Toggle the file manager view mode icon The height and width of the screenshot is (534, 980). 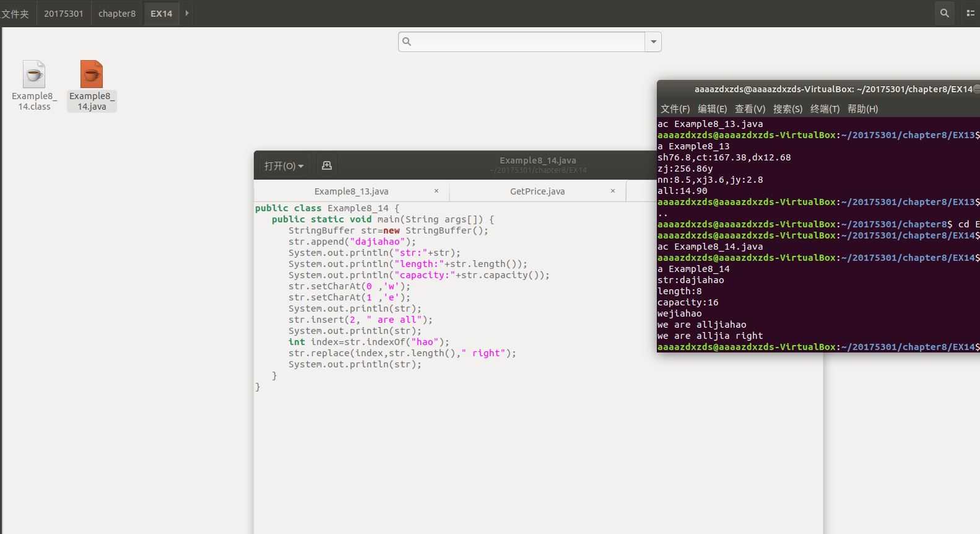[970, 13]
